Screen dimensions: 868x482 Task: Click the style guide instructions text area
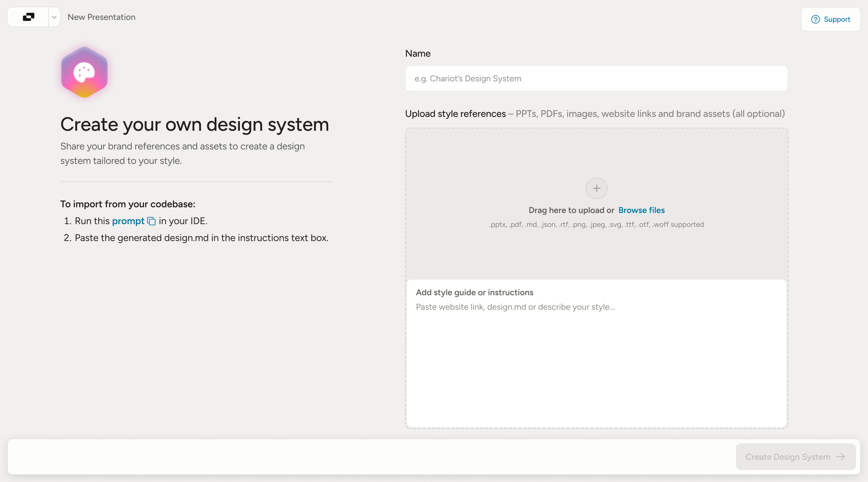[x=596, y=354]
